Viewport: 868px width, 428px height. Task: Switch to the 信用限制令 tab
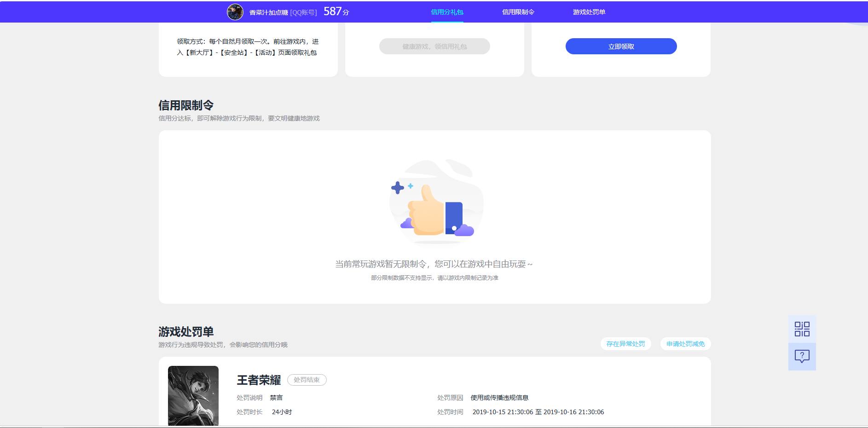click(x=518, y=12)
